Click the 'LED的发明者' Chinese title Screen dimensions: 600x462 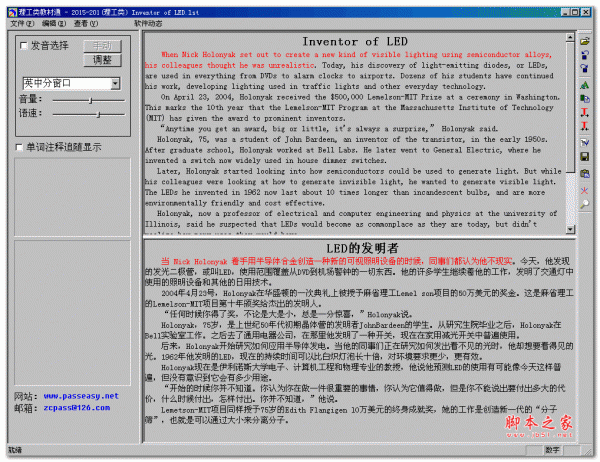click(362, 248)
